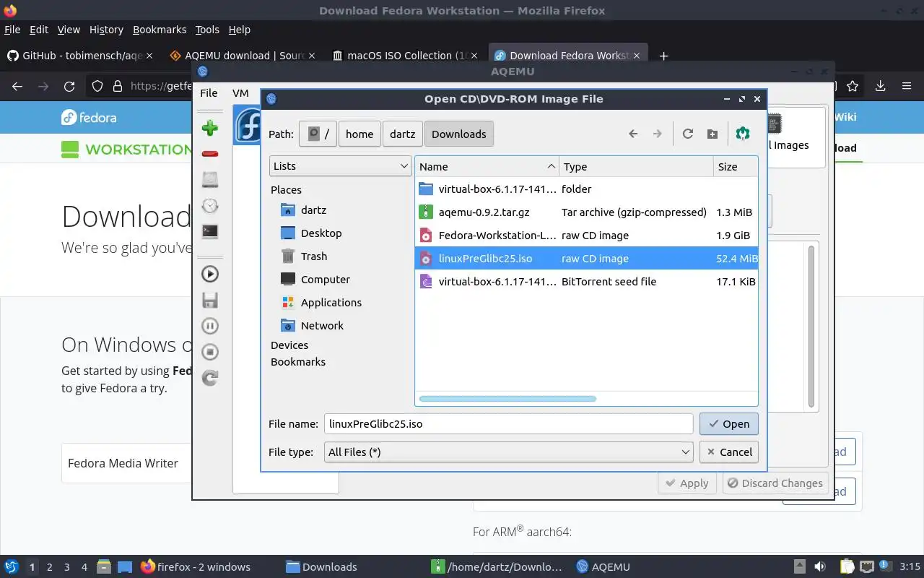Viewport: 924px width, 578px height.
Task: Click the Fedora logo on the webpage
Action: tap(89, 117)
